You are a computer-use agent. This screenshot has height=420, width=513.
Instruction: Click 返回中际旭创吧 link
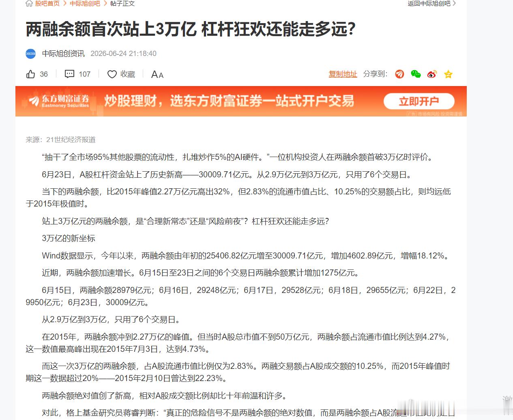tap(431, 3)
